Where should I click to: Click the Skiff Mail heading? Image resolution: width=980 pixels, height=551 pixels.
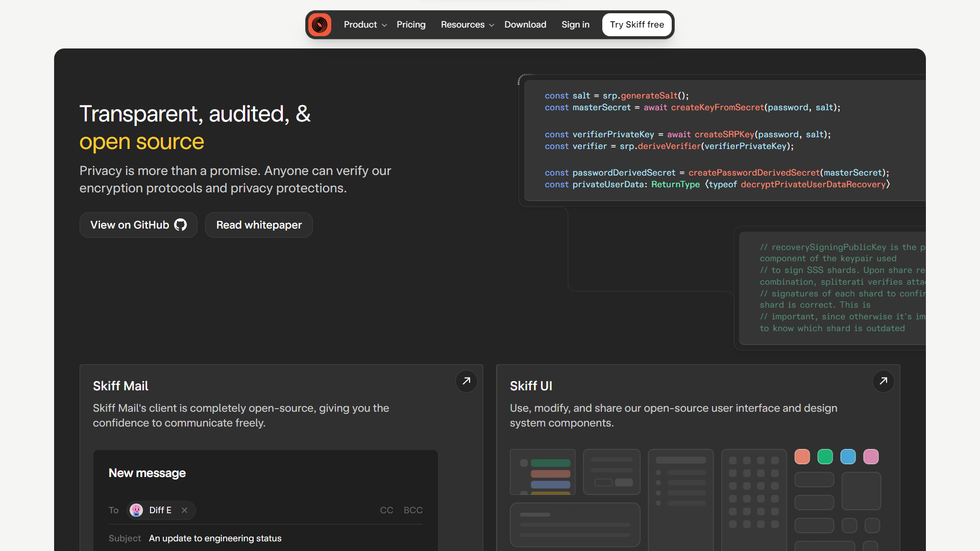[120, 386]
